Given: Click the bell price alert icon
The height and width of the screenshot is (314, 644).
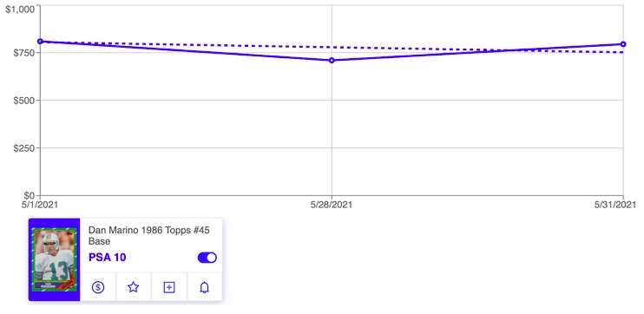Looking at the screenshot, I should 204,287.
